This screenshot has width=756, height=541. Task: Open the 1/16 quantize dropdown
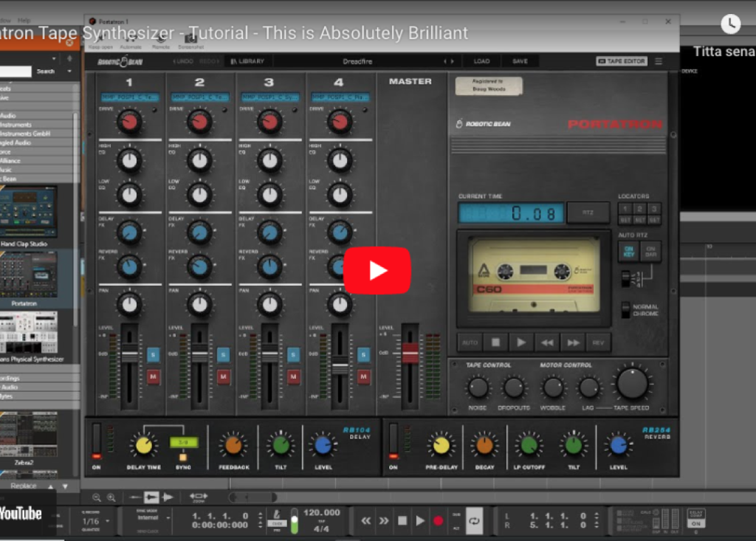pos(95,521)
